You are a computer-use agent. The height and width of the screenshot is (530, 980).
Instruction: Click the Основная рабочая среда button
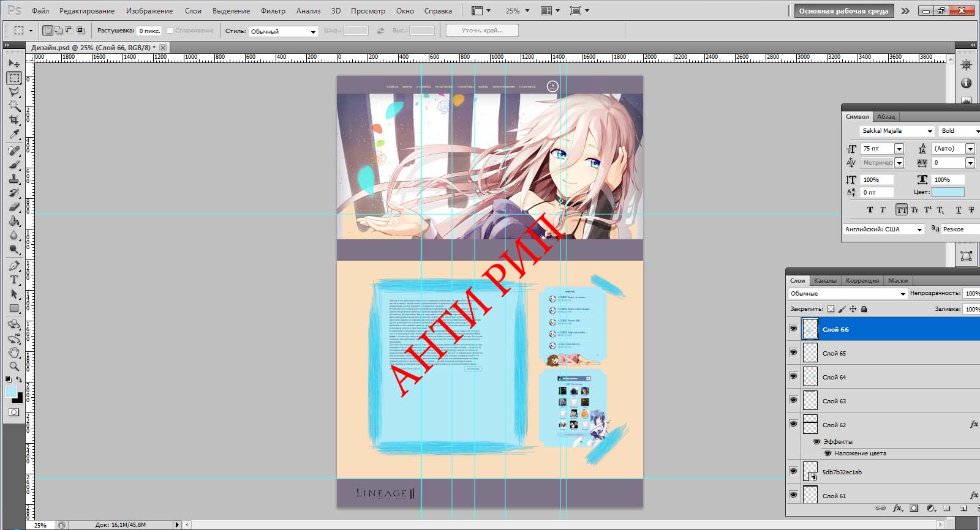click(843, 11)
